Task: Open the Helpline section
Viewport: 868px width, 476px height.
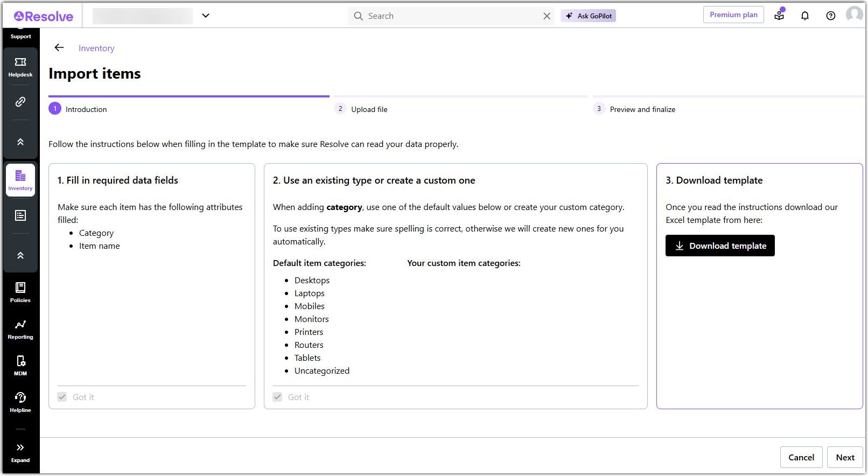Action: pyautogui.click(x=20, y=402)
